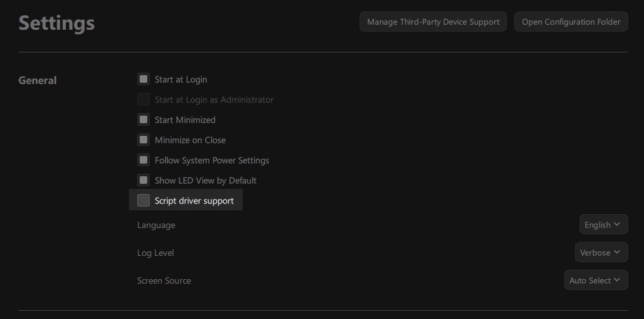The image size is (644, 319).
Task: Enable Follow System Power Settings
Action: tap(143, 160)
